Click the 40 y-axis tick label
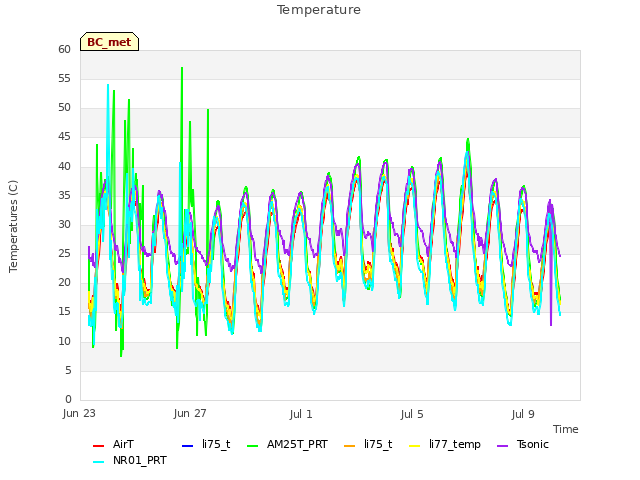640x480 pixels. (x=64, y=167)
